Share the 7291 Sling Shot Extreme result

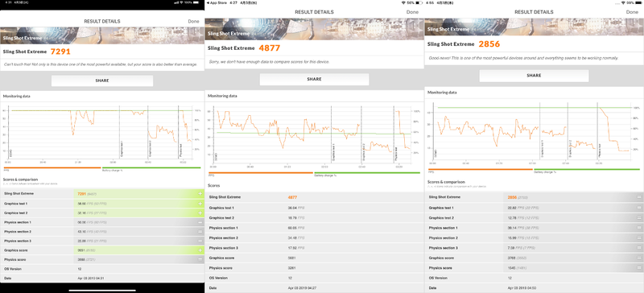(x=102, y=80)
